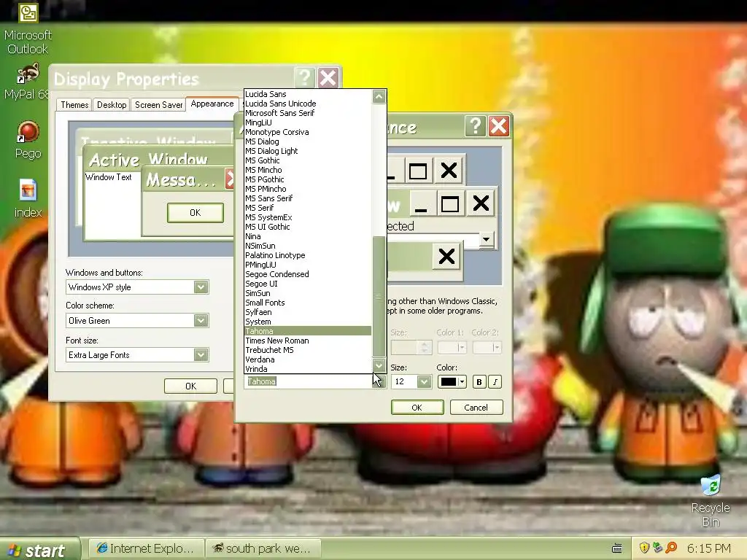Click the font list scrollbar thumb

point(379,296)
